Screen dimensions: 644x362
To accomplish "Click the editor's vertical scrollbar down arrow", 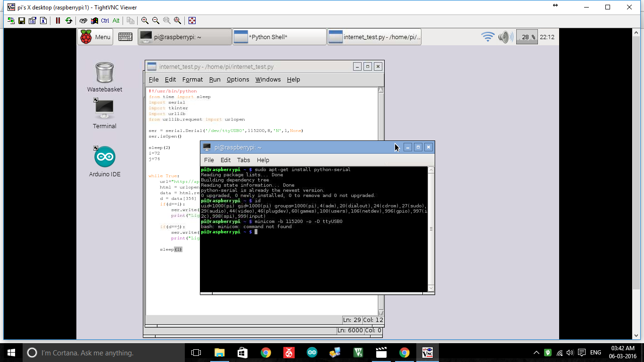I will [x=380, y=312].
